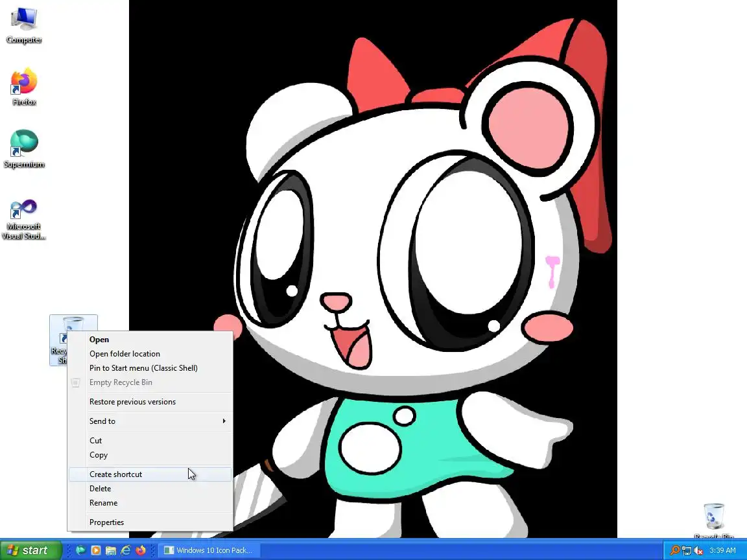Launch media player from quick launch bar
Image resolution: width=747 pixels, height=560 pixels.
point(96,550)
